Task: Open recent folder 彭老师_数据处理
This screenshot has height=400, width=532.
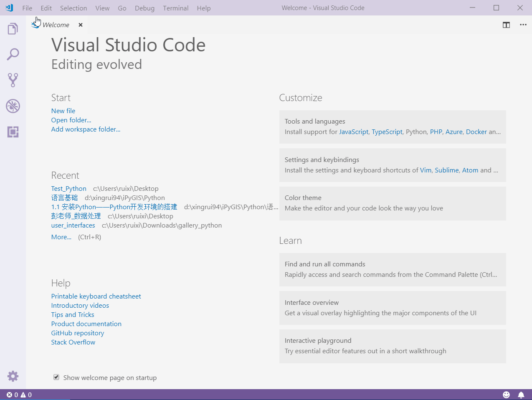Action: (76, 216)
